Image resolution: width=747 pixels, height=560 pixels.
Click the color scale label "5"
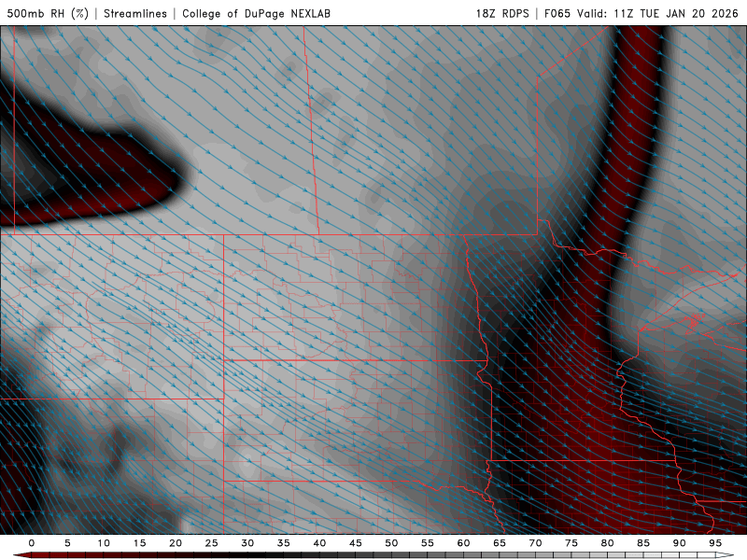[x=67, y=543]
